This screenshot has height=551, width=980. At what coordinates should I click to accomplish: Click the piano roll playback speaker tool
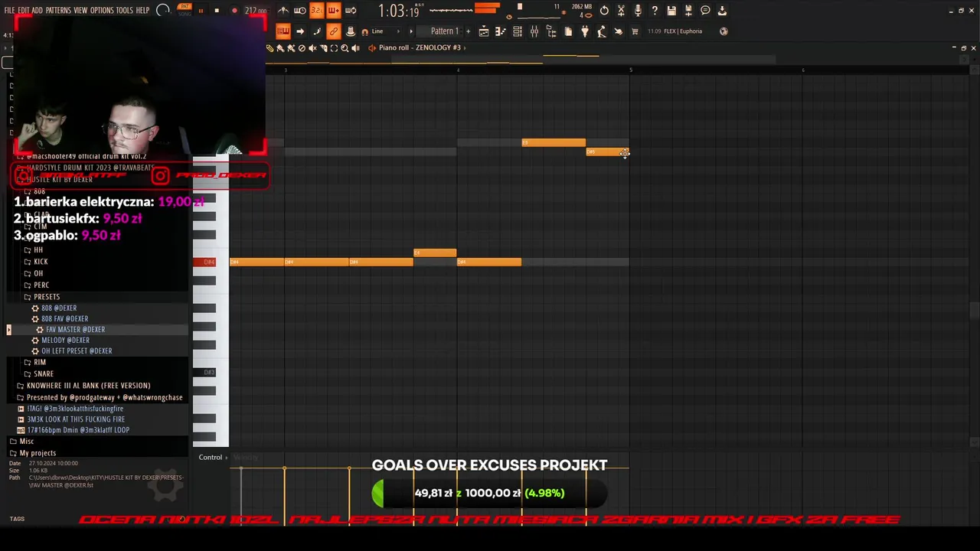(355, 48)
